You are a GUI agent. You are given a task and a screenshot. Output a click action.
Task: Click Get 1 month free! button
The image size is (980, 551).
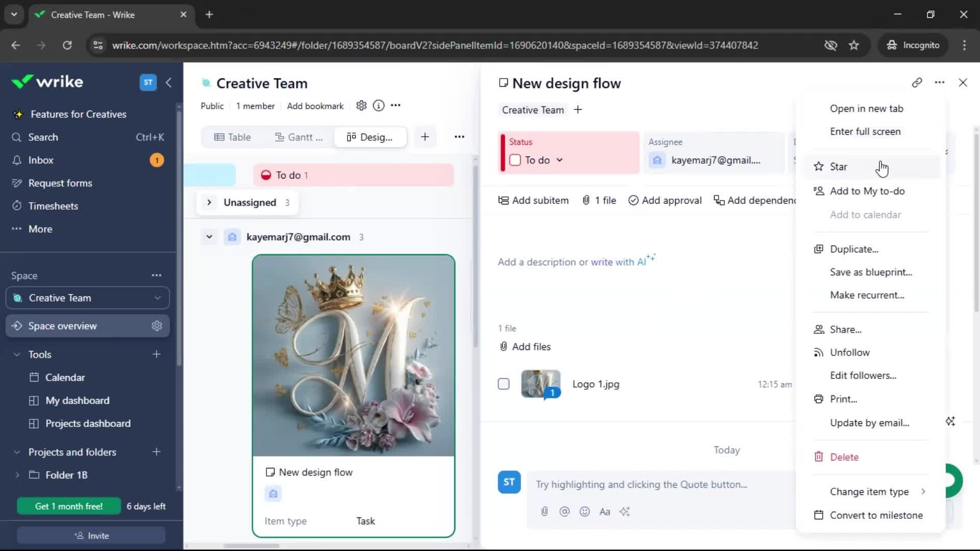click(69, 507)
